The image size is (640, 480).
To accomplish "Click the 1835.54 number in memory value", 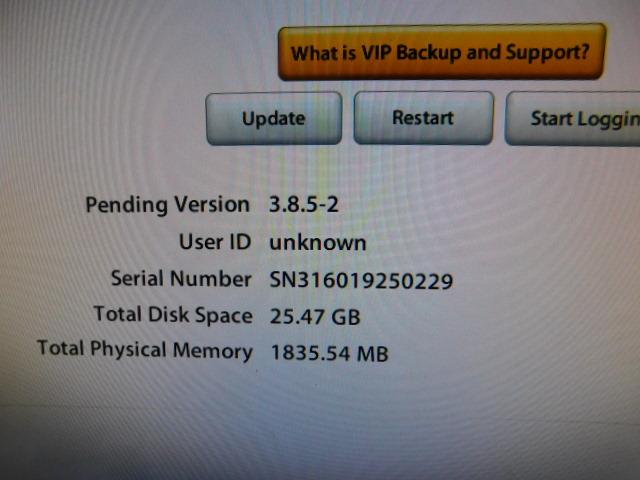I will pyautogui.click(x=311, y=353).
